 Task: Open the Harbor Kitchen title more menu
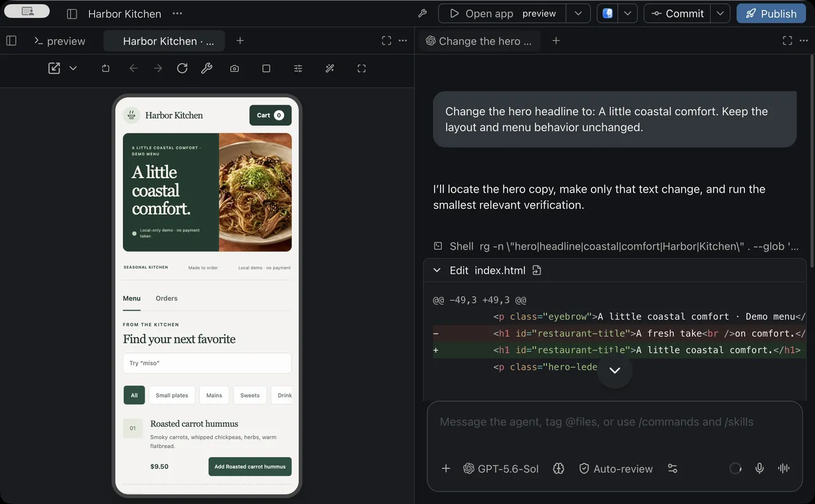point(177,13)
